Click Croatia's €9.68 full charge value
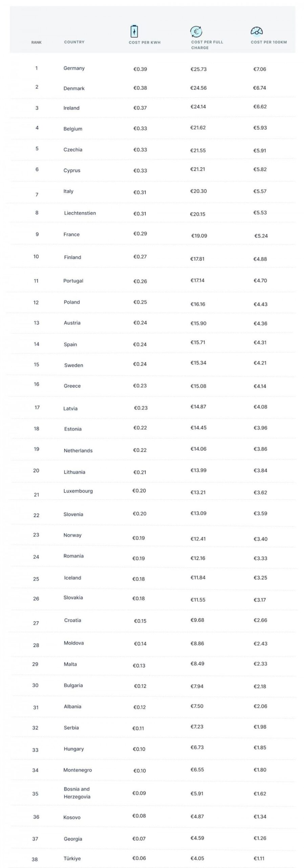This screenshot has width=304, height=868. pos(197,620)
